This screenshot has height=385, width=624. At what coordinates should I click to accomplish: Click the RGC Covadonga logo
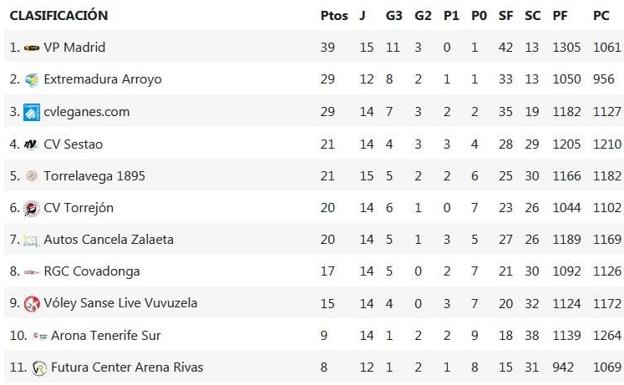click(x=31, y=272)
